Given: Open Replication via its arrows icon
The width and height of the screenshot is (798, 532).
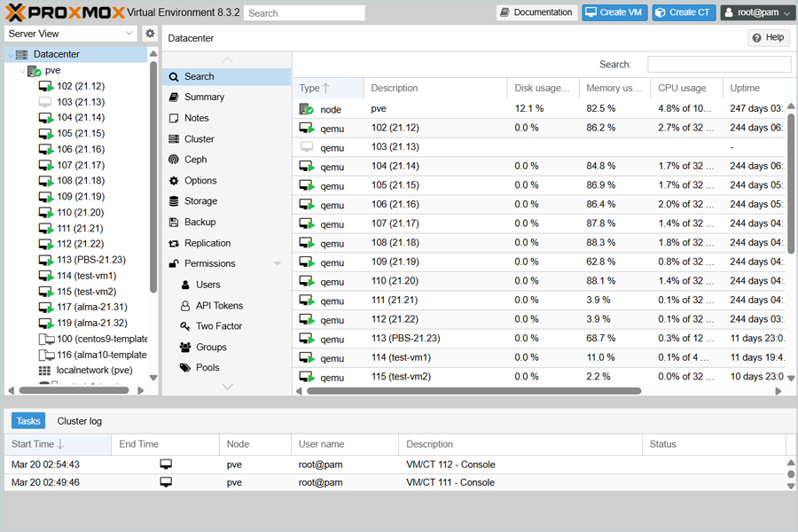Looking at the screenshot, I should pyautogui.click(x=175, y=243).
